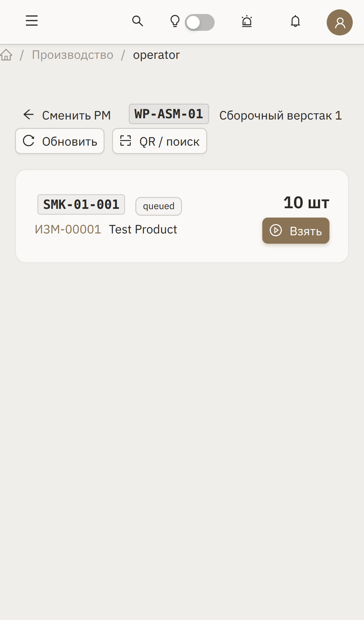Screen dimensions: 364x620
Task: Open the ИЗМ-00001 item link
Action: coord(68,229)
